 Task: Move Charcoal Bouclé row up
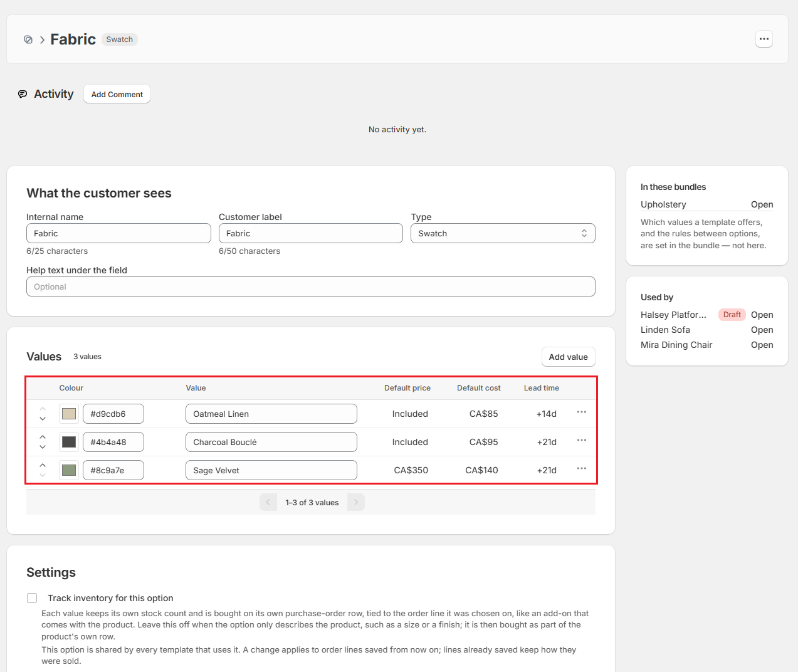coord(43,437)
